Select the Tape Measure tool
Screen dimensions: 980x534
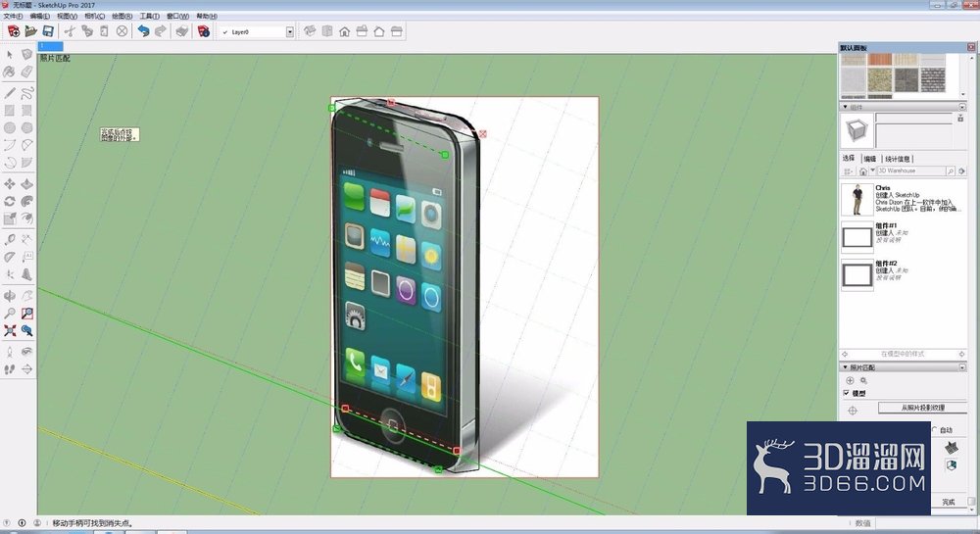click(x=10, y=239)
